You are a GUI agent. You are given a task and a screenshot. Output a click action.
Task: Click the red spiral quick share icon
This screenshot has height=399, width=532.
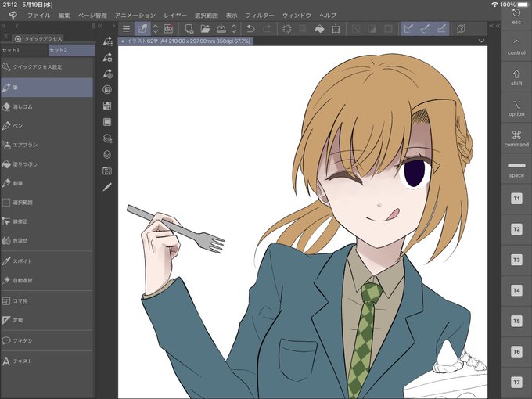tap(169, 29)
